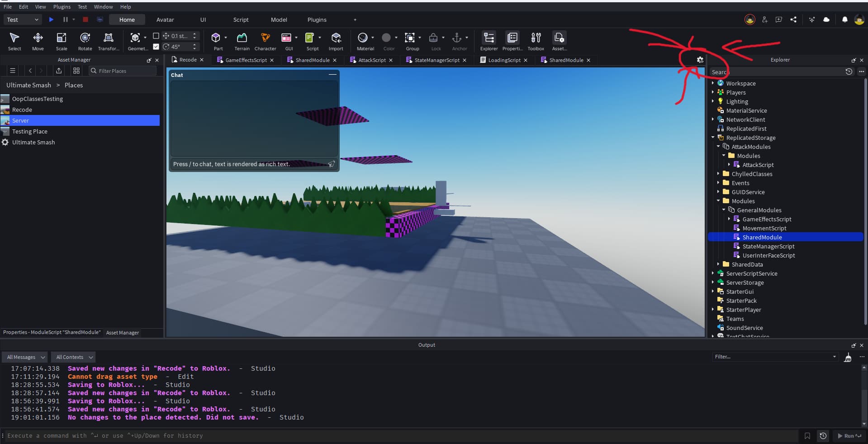Open the All Contexts filter dropdown
Viewport: 868px width, 444px height.
(x=73, y=357)
